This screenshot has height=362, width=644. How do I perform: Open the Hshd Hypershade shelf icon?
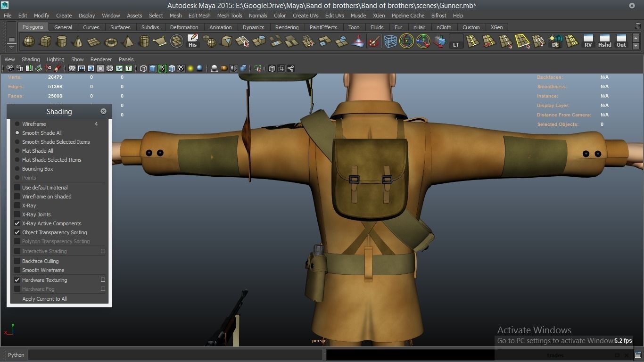(x=604, y=41)
